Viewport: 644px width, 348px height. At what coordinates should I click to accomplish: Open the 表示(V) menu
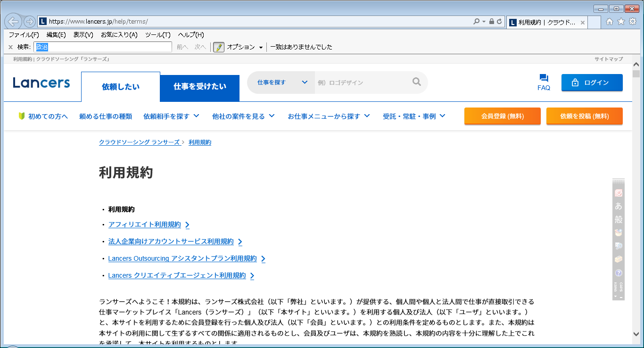(x=83, y=35)
